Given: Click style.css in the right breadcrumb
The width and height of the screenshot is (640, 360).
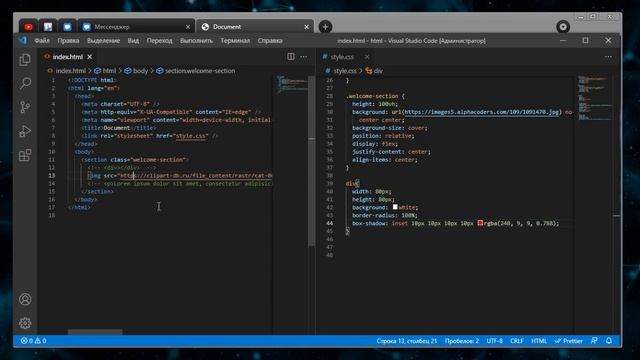Looking at the screenshot, I should coord(345,71).
